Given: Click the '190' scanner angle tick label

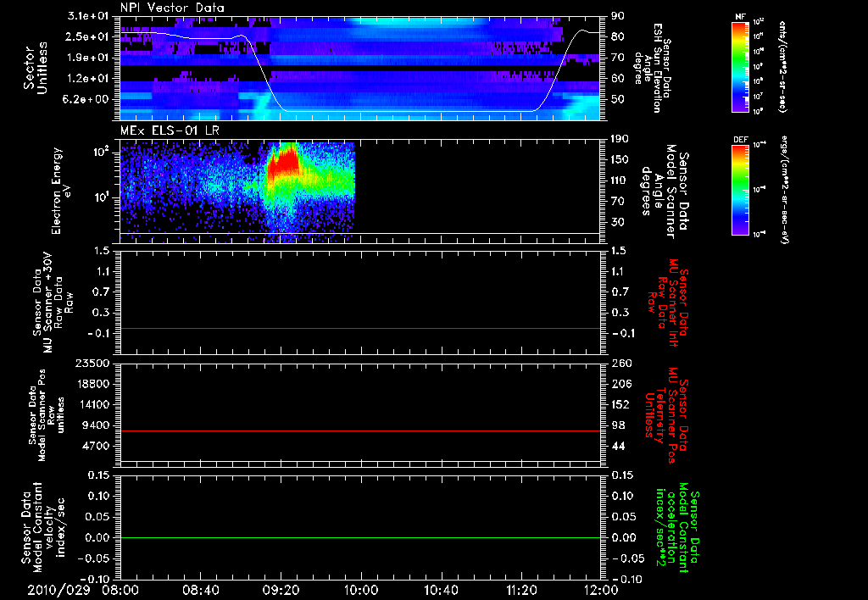Looking at the screenshot, I should click(620, 139).
